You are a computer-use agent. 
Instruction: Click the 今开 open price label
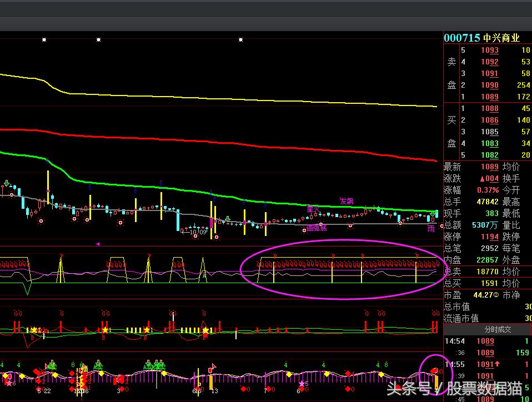[511, 190]
